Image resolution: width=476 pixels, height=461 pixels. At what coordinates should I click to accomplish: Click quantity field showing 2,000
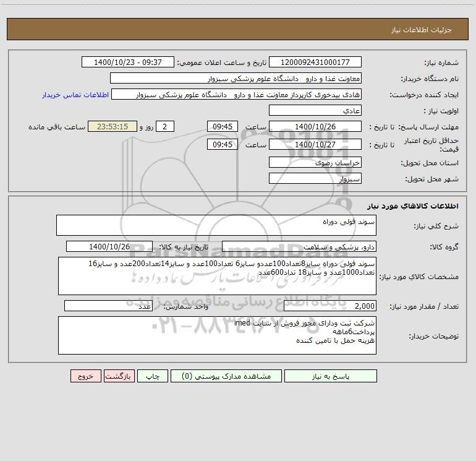(330, 306)
